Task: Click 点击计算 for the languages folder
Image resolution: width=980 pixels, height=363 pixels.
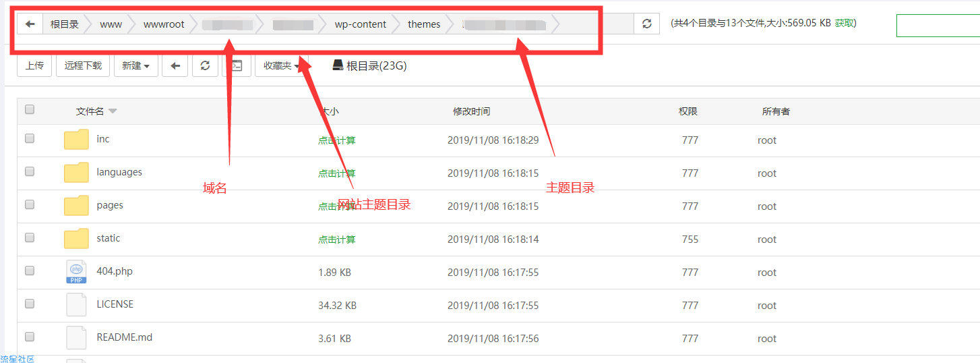Action: [x=337, y=173]
